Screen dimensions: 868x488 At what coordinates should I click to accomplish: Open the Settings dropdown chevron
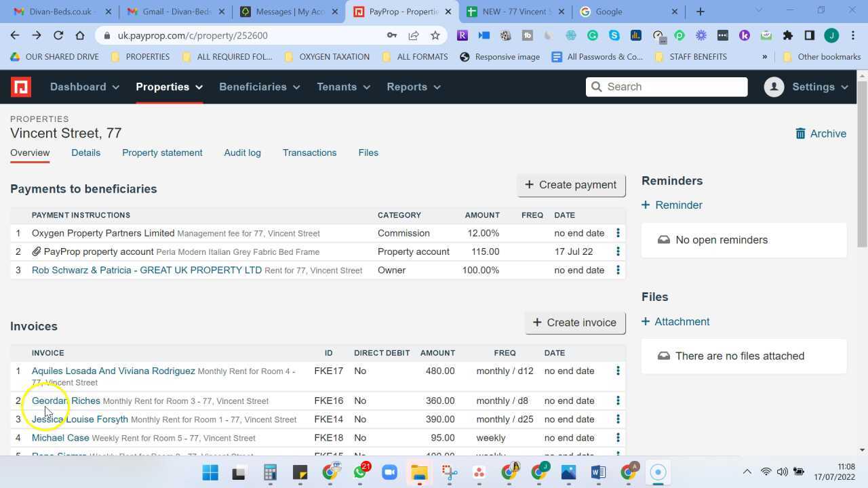(x=844, y=87)
